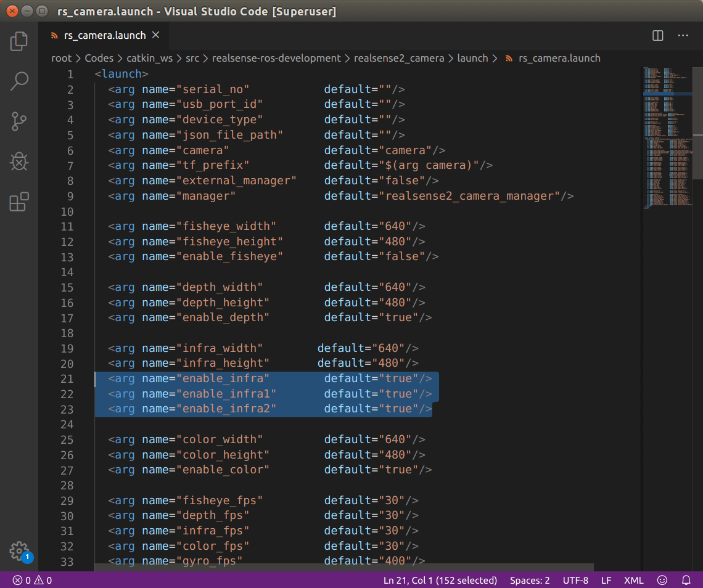Screen dimensions: 703x588
Task: Click "external_manager" argument name
Action: click(236, 181)
